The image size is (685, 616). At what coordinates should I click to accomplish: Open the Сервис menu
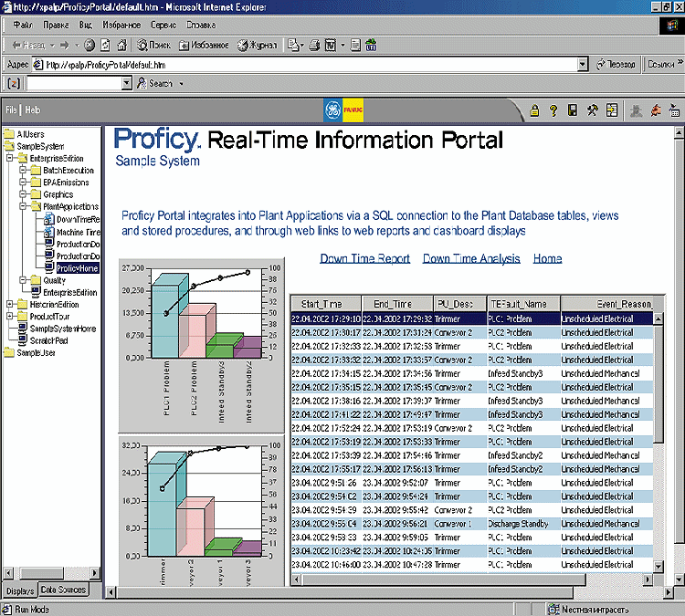click(163, 25)
